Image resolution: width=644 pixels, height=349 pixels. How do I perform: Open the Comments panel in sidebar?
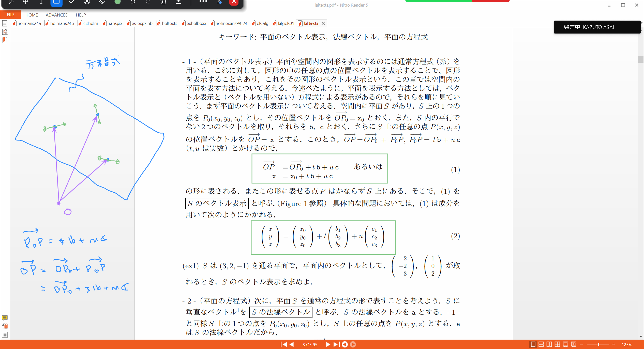5,318
